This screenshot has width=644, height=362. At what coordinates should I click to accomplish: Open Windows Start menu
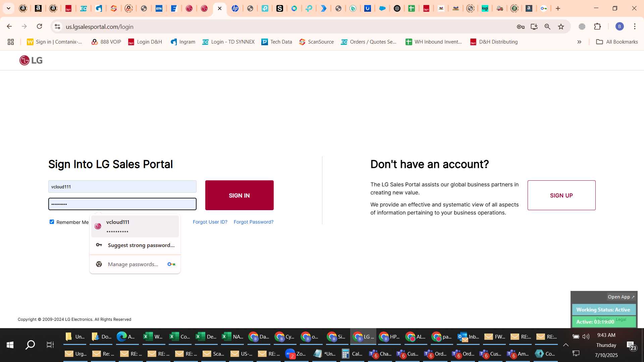click(x=10, y=345)
